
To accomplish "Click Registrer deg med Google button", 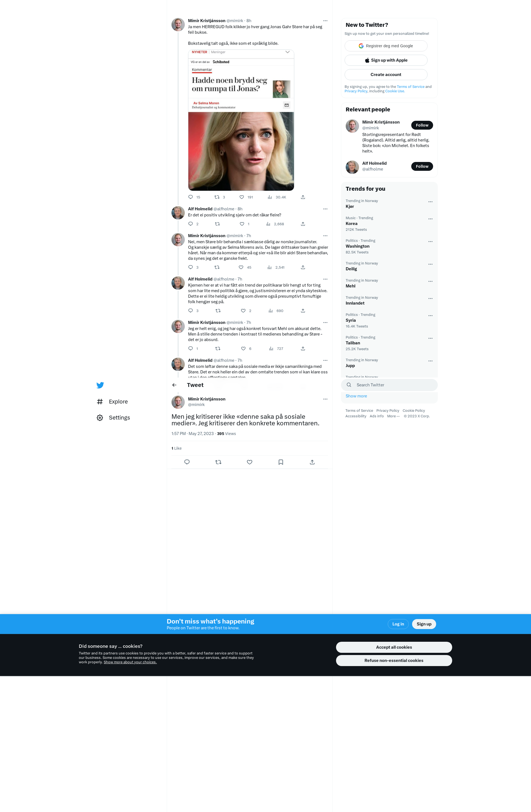I will coord(386,46).
